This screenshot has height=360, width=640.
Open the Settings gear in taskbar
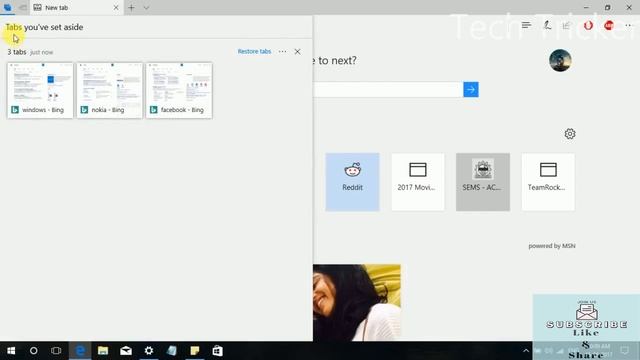[x=149, y=351]
